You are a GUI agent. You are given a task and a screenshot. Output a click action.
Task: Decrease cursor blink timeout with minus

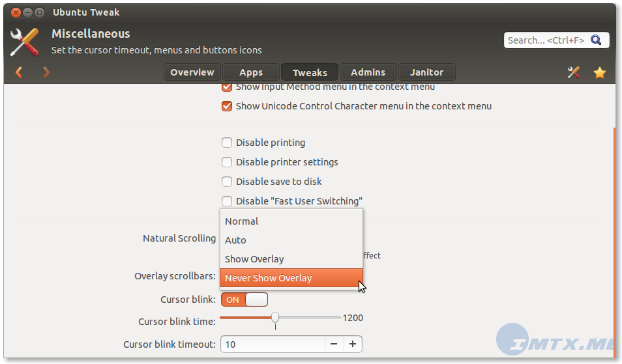[x=334, y=344]
